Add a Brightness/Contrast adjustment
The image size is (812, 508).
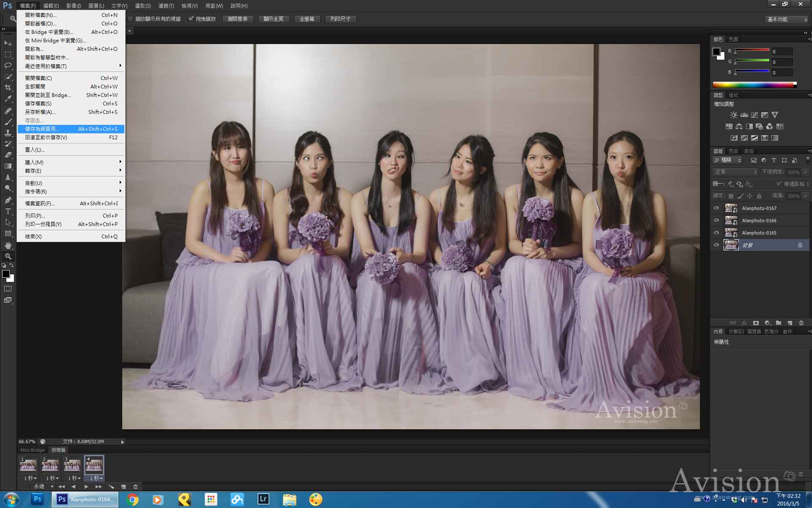pos(734,115)
